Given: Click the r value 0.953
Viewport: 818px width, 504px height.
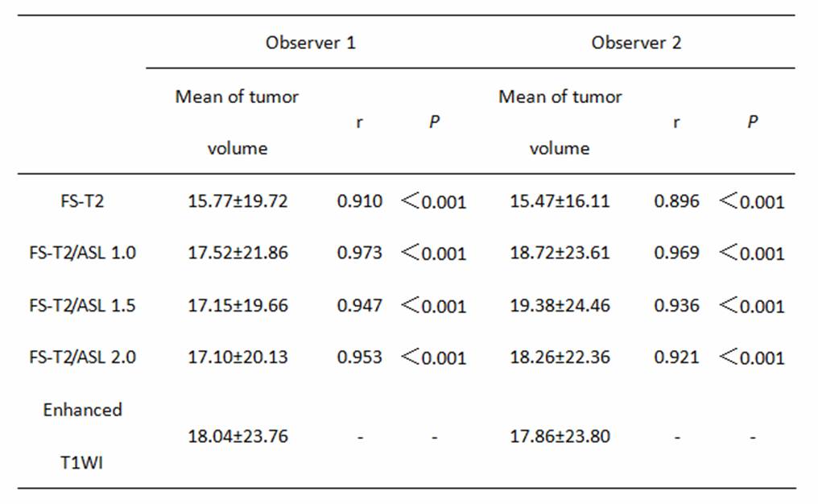Looking at the screenshot, I should [359, 357].
